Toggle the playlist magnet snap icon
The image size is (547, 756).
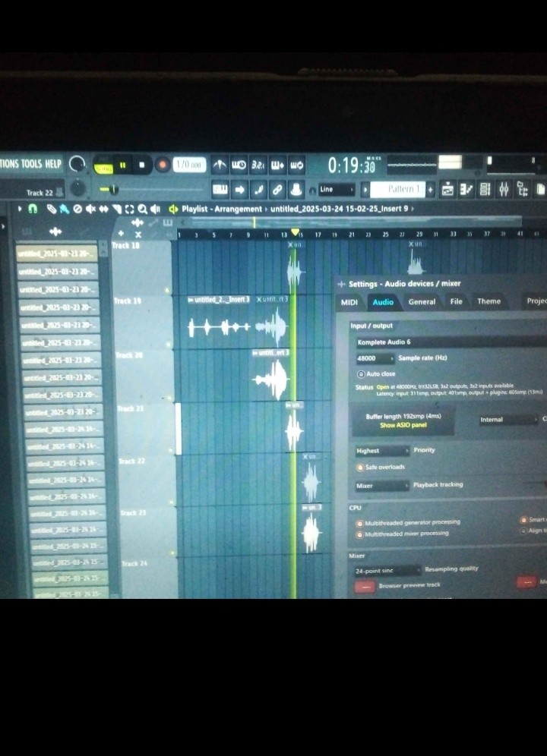pos(33,209)
